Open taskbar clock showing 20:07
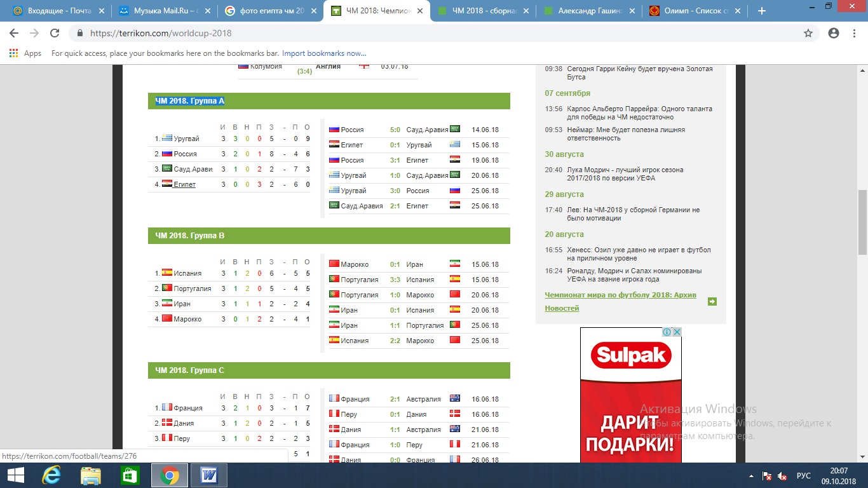The width and height of the screenshot is (868, 488). [x=839, y=476]
